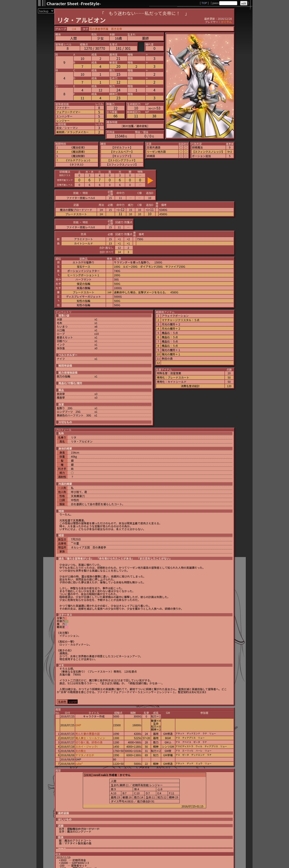Open history entry cube³
The image size is (289, 868).
click(x=79, y=763)
